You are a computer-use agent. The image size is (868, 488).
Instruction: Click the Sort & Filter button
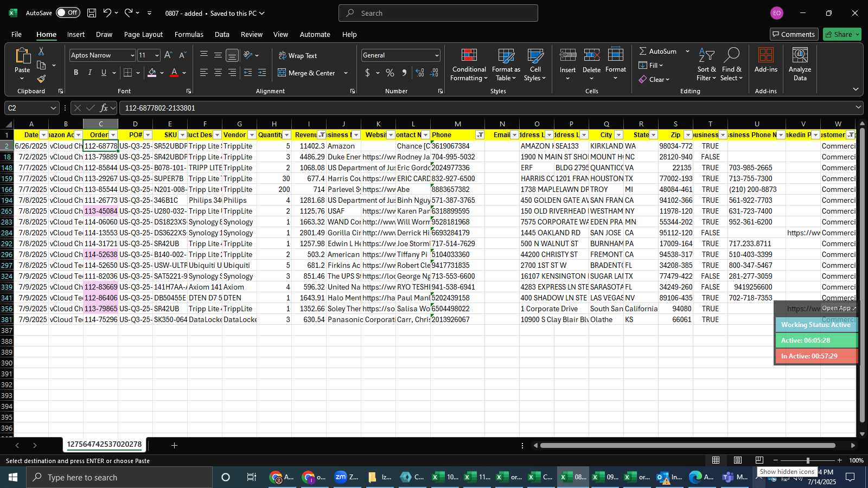coord(706,65)
